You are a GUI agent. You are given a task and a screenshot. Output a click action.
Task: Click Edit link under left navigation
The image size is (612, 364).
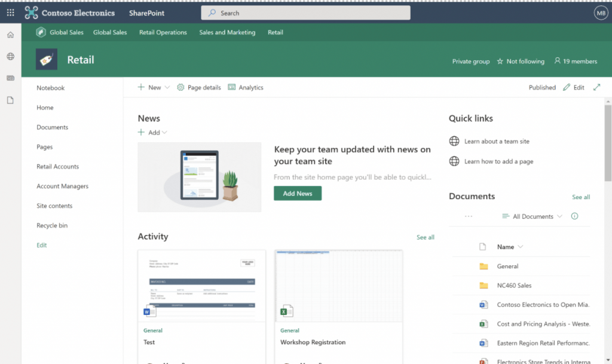point(42,245)
